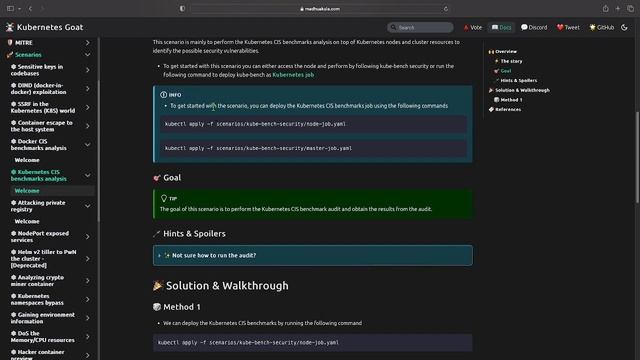
Task: Open Kubernetes namespaces bypass scenario
Action: [x=38, y=299]
